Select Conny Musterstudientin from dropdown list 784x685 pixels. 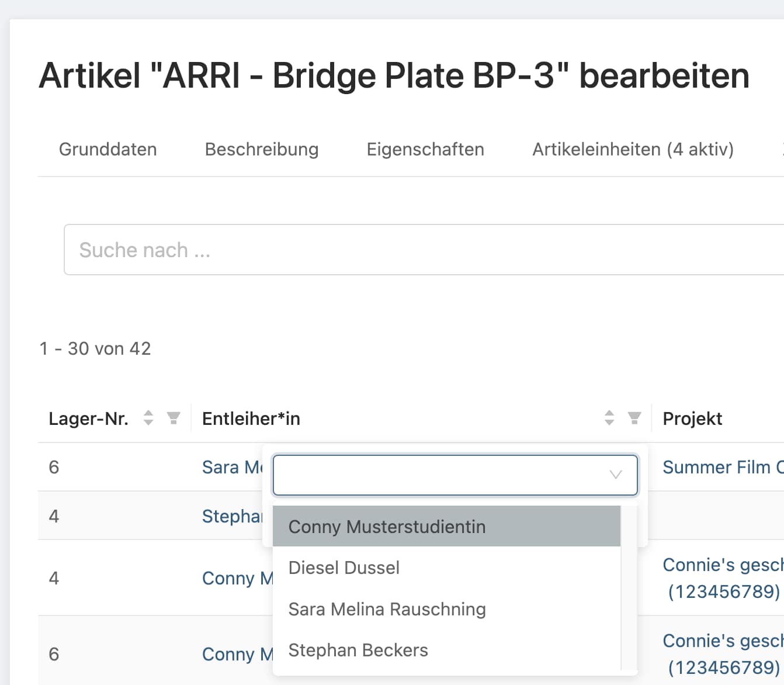[387, 527]
